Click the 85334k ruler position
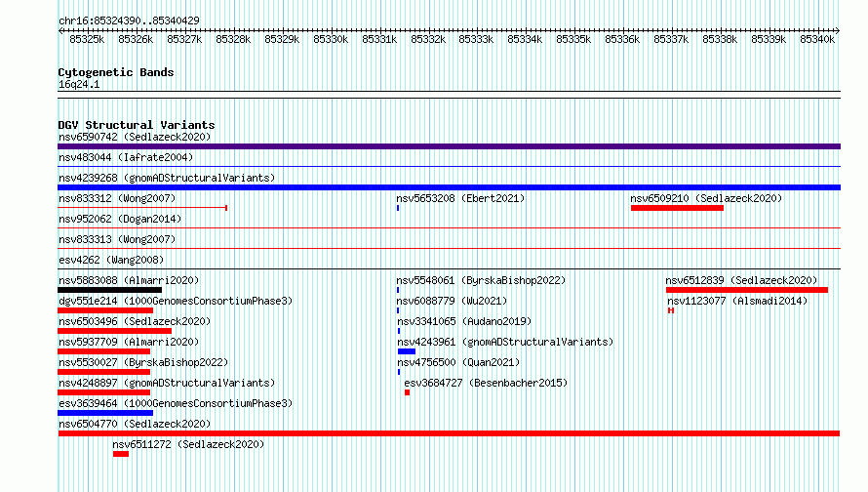This screenshot has height=492, width=868. coord(525,39)
